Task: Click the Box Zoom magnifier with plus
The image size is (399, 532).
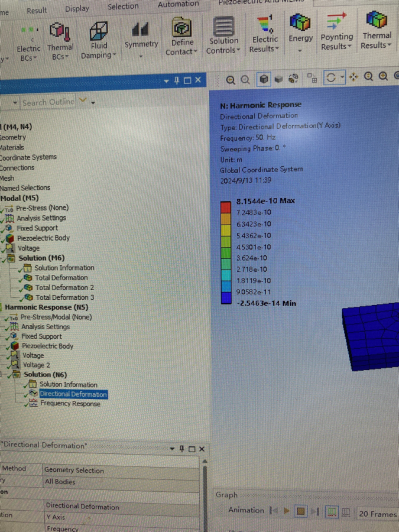Action: pyautogui.click(x=384, y=76)
